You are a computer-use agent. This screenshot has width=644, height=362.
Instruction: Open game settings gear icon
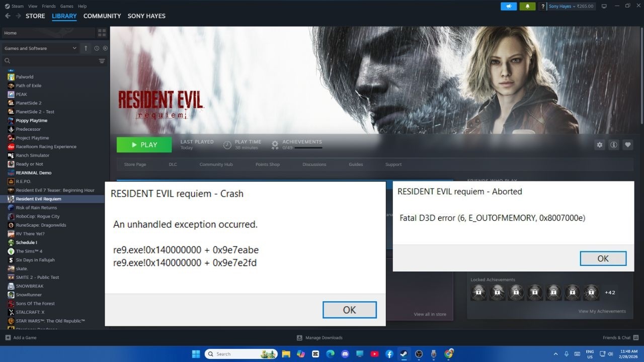click(x=600, y=145)
